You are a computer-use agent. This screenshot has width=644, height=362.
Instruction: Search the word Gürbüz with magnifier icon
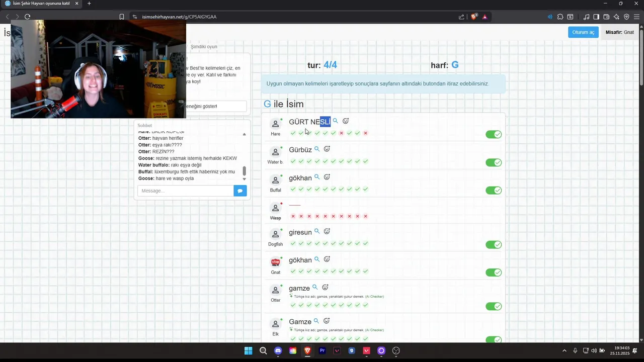pos(317,149)
